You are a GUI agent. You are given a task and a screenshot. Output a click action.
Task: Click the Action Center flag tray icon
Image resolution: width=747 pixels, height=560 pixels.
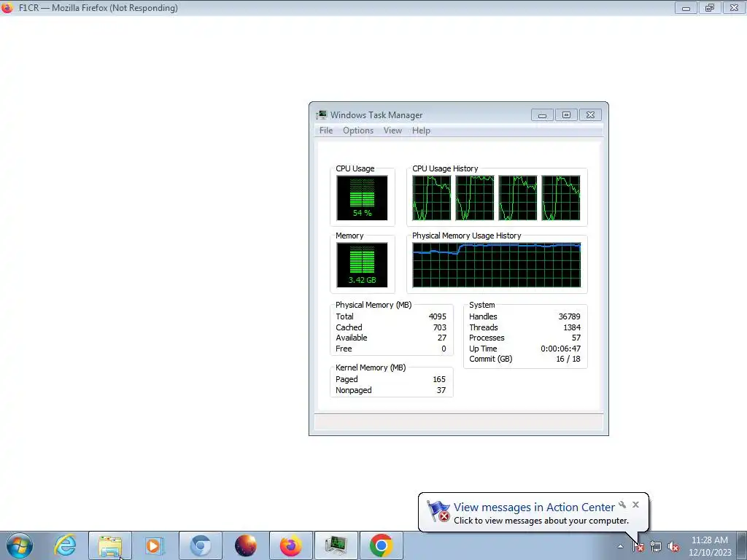coord(638,547)
